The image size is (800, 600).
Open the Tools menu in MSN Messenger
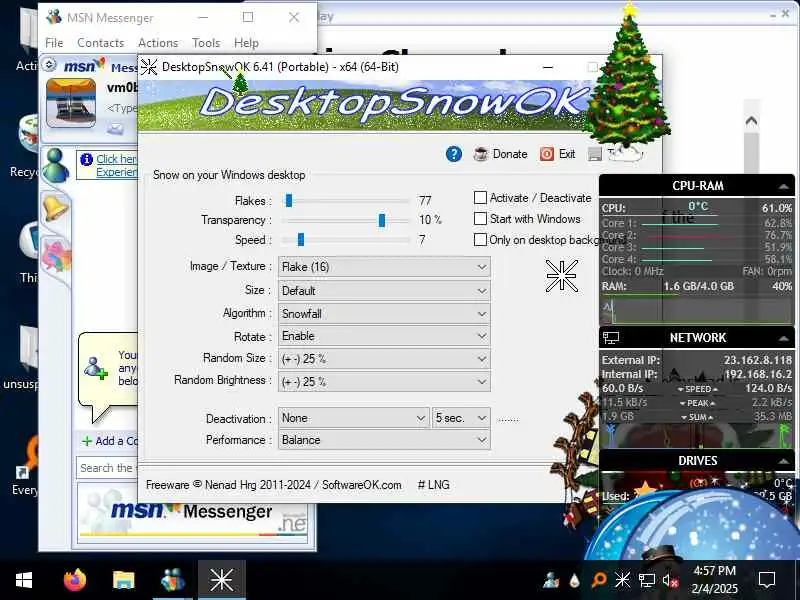tap(206, 43)
